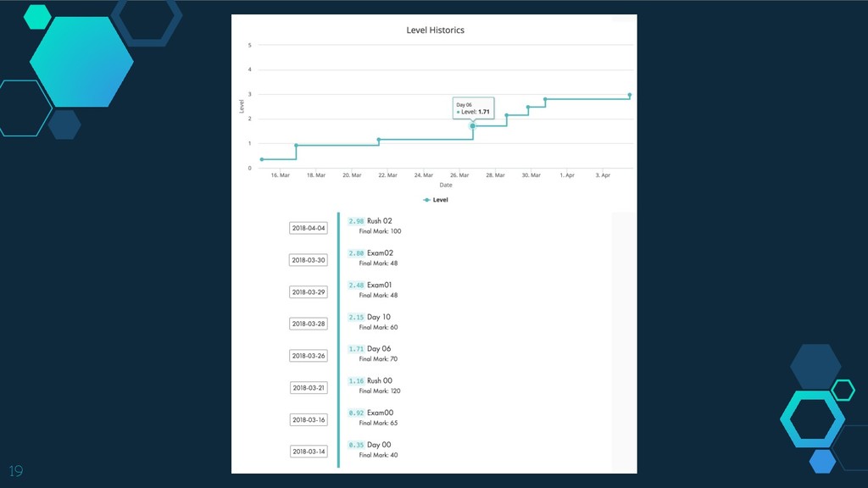The image size is (868, 488).
Task: Toggle the Level series in chart legend
Action: tap(436, 200)
